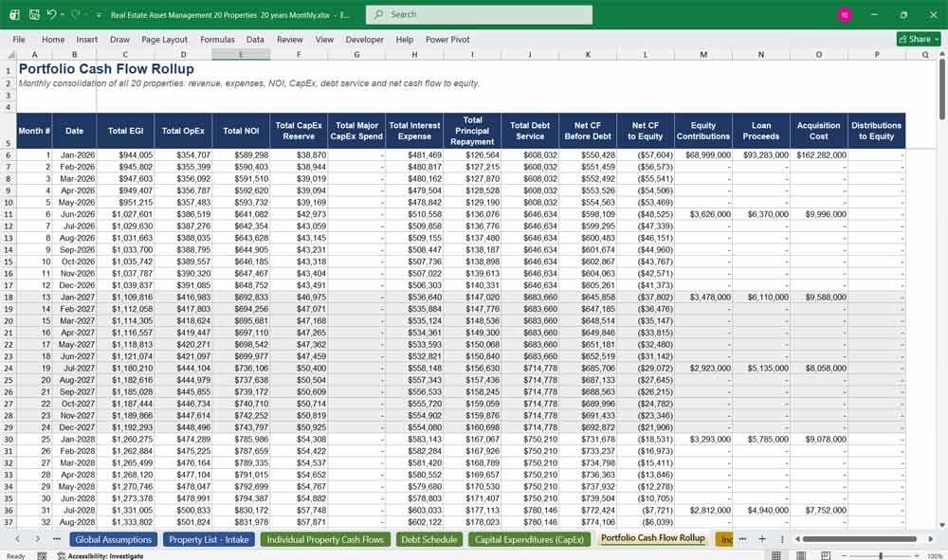Click the Select All corner triangle
Viewport: 948px width, 560px height.
pyautogui.click(x=9, y=54)
